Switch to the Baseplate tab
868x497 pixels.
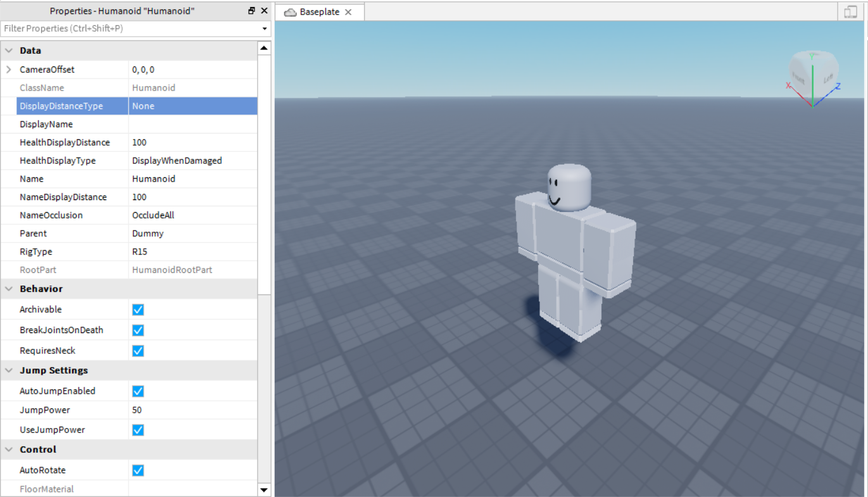click(x=320, y=12)
